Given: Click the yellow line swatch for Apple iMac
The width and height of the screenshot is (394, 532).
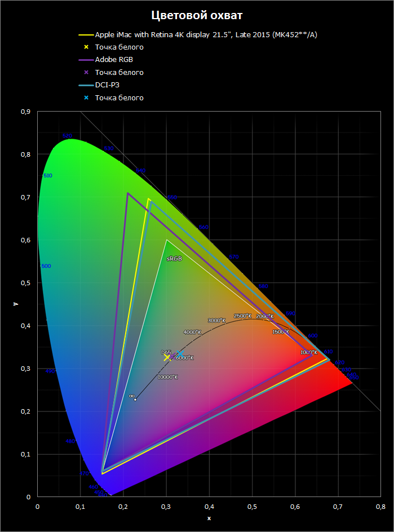Looking at the screenshot, I should [x=86, y=35].
